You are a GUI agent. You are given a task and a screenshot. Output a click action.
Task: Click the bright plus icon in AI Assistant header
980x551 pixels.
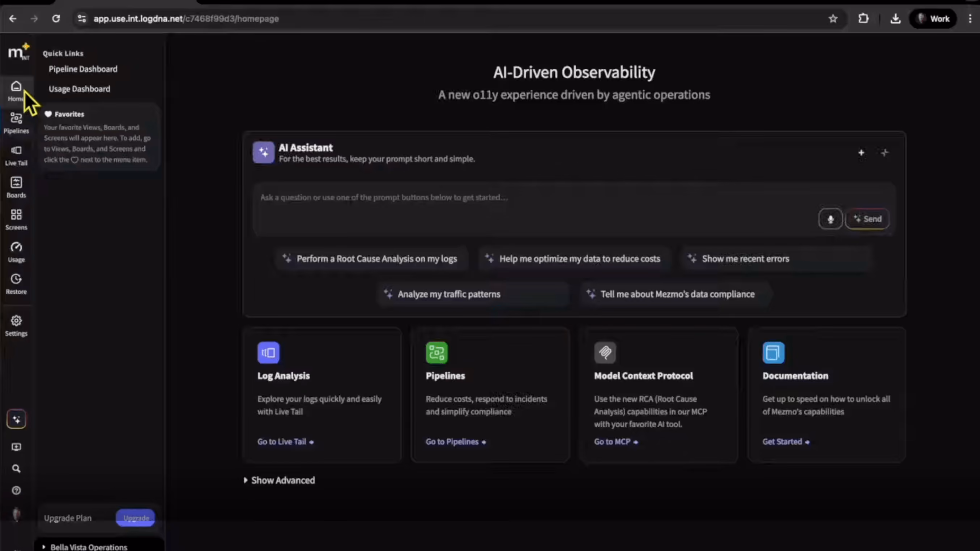[861, 153]
